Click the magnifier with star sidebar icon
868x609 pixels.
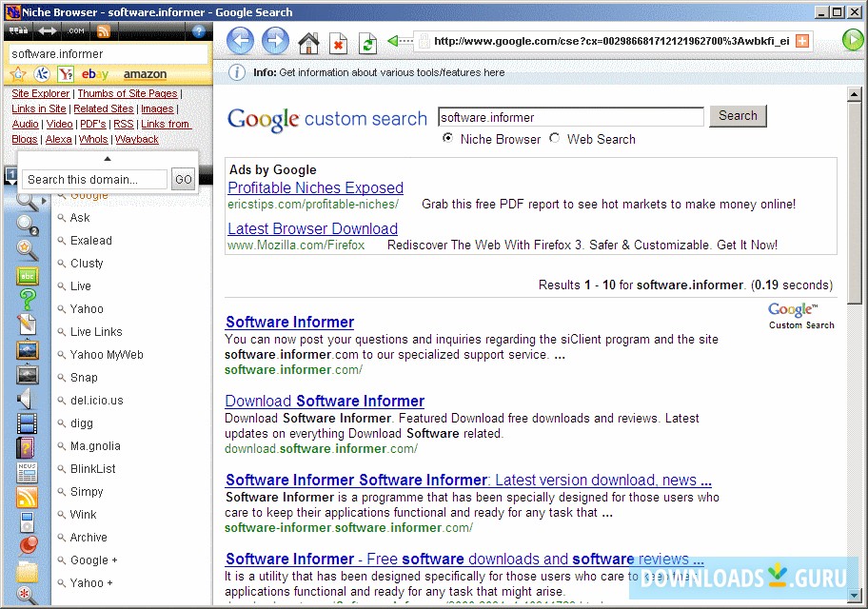tap(27, 250)
